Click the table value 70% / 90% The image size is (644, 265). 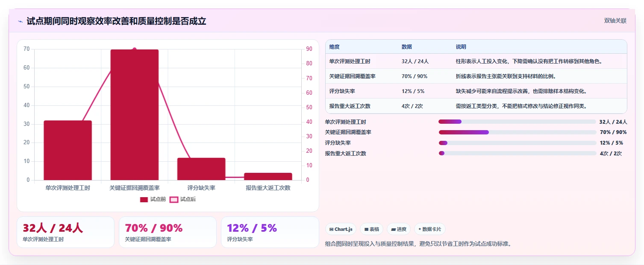(414, 76)
